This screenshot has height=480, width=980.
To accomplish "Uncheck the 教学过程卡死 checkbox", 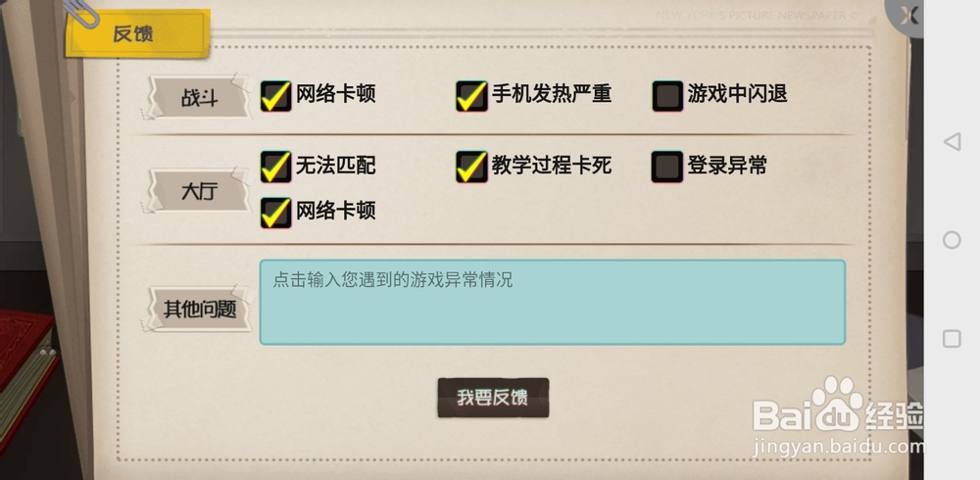I will pos(471,167).
